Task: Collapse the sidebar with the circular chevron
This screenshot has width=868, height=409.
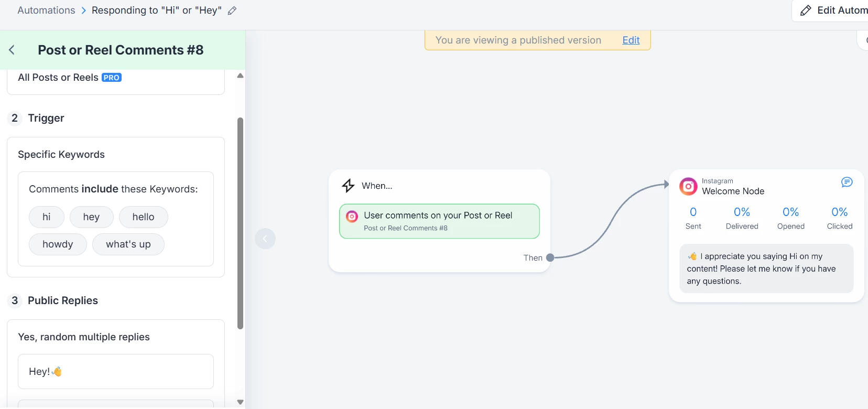Action: (265, 239)
